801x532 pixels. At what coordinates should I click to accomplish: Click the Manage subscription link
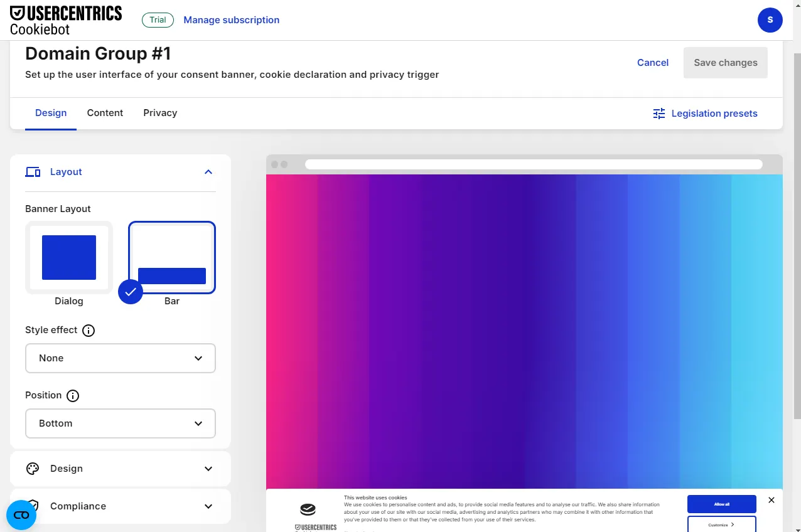(232, 20)
